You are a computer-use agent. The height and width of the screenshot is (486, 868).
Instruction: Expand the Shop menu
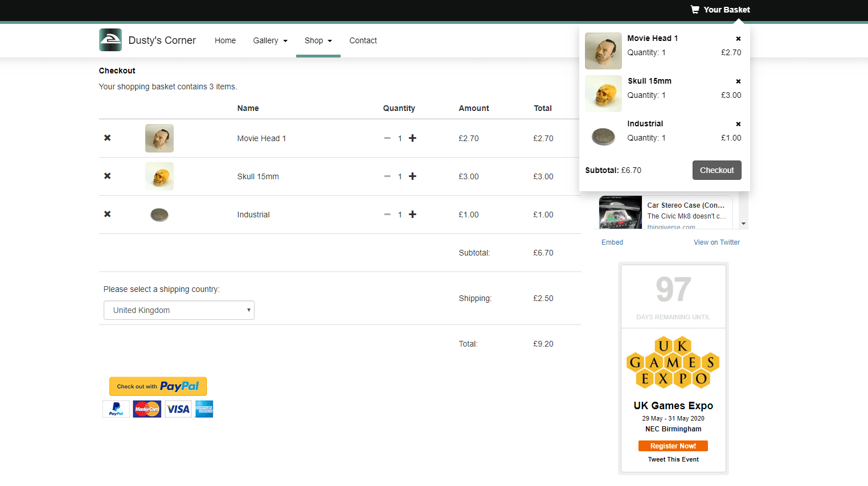tap(318, 40)
